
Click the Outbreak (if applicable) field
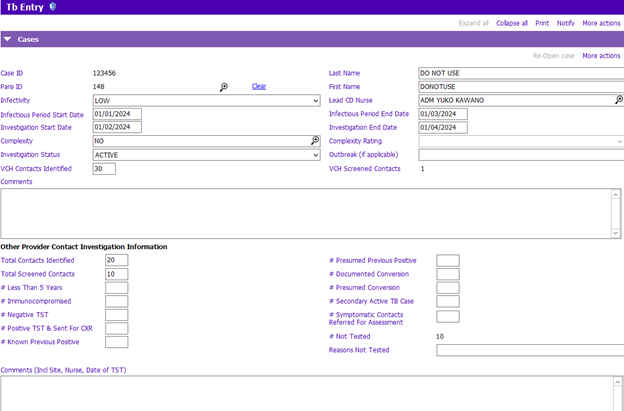coord(521,155)
